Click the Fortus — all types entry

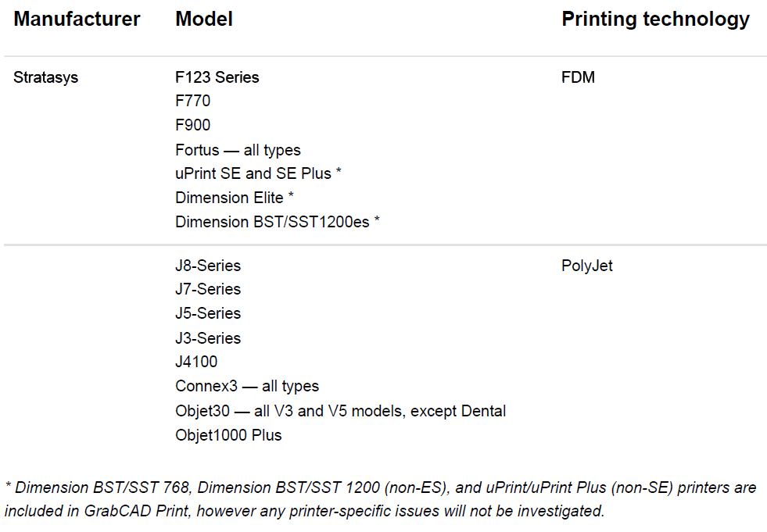coord(238,150)
